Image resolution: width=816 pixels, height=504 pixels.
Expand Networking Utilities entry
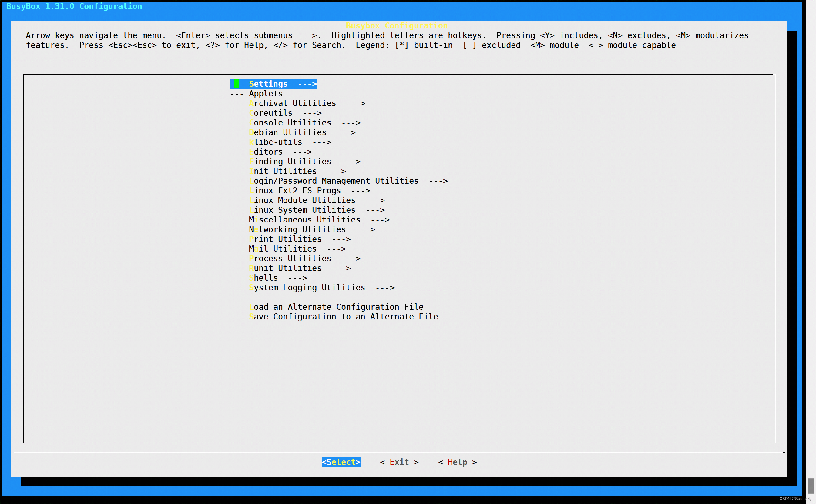(312, 229)
